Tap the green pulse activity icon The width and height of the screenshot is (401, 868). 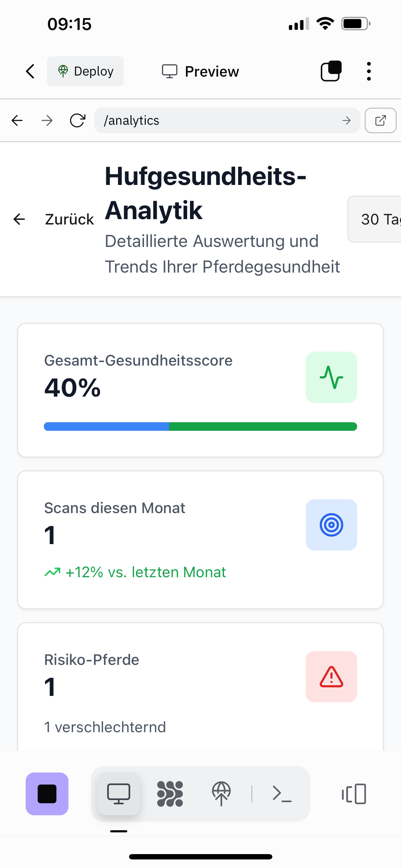click(x=331, y=377)
